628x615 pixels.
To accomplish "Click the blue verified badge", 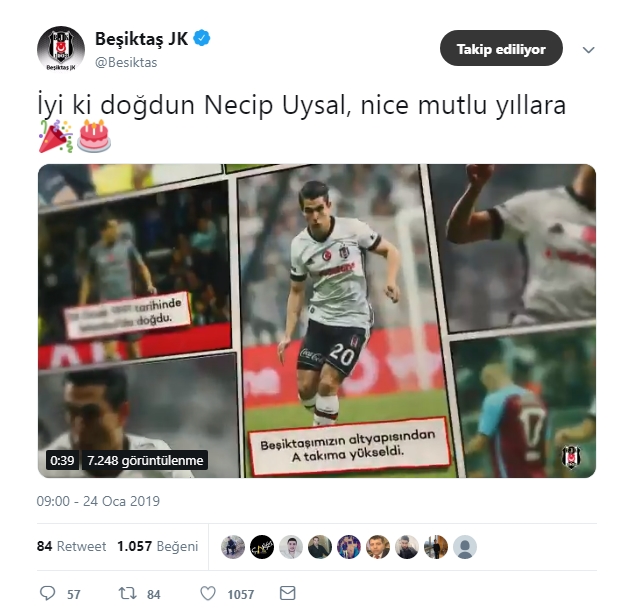I will [x=202, y=38].
